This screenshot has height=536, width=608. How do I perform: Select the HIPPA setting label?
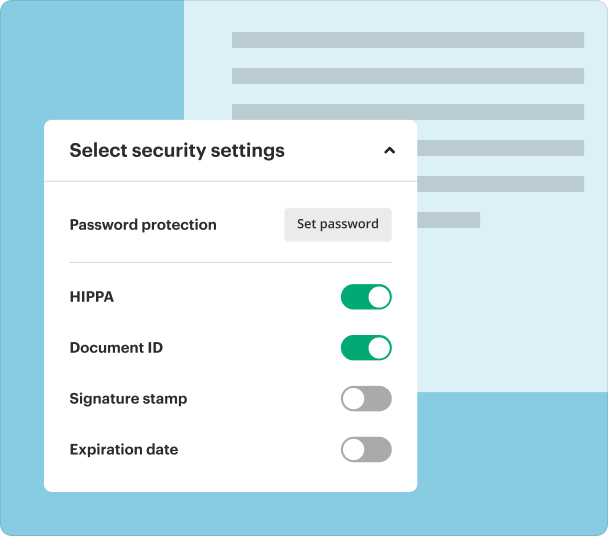click(x=92, y=297)
